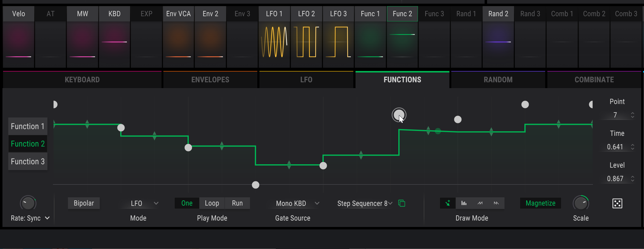Viewport: 644px width, 249px height.
Task: Select the Comb 1 modulation source
Action: (x=562, y=37)
